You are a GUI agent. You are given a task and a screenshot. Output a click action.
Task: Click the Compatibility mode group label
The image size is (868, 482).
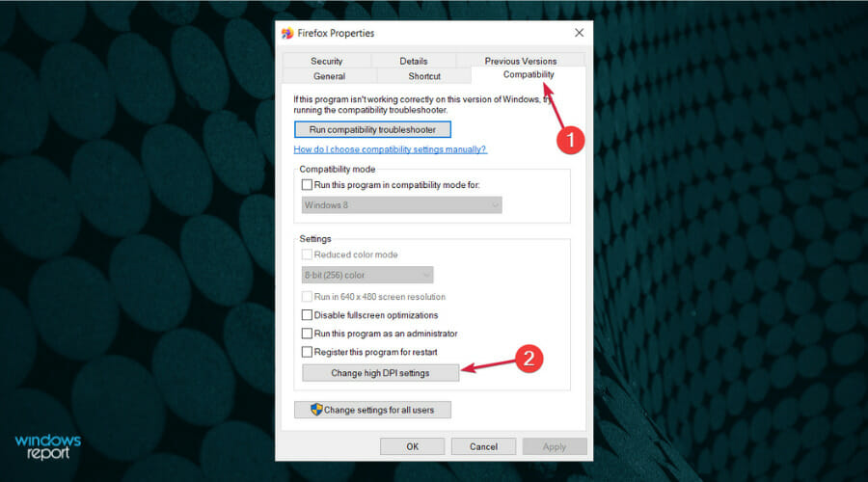click(x=338, y=169)
